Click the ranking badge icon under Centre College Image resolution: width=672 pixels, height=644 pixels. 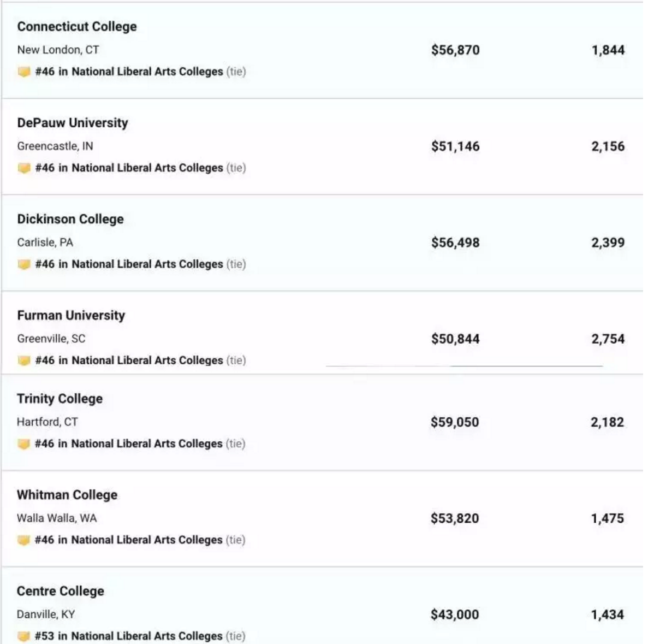23,636
